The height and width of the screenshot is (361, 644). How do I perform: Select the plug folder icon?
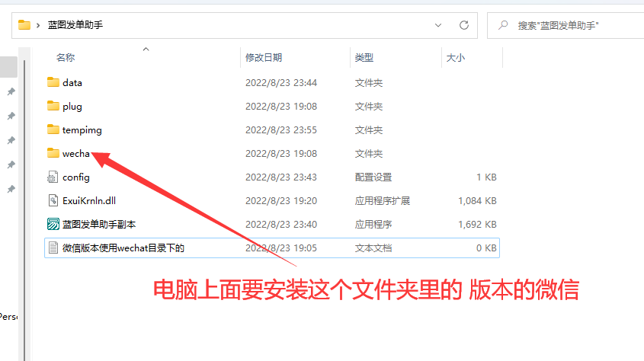coord(53,106)
